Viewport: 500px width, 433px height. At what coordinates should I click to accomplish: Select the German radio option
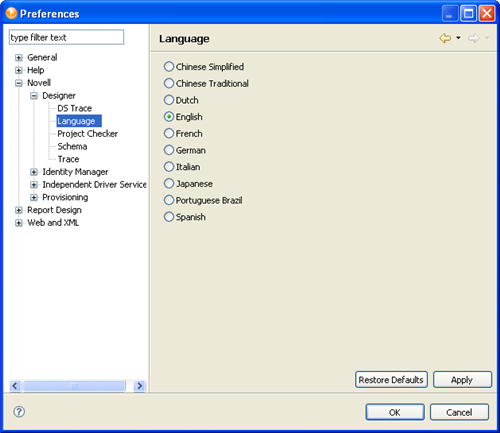point(169,150)
